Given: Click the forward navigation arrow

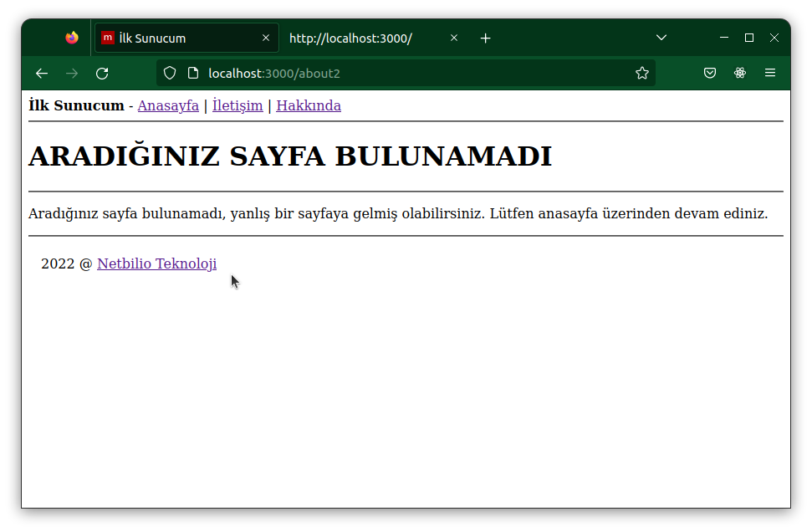Looking at the screenshot, I should tap(72, 74).
